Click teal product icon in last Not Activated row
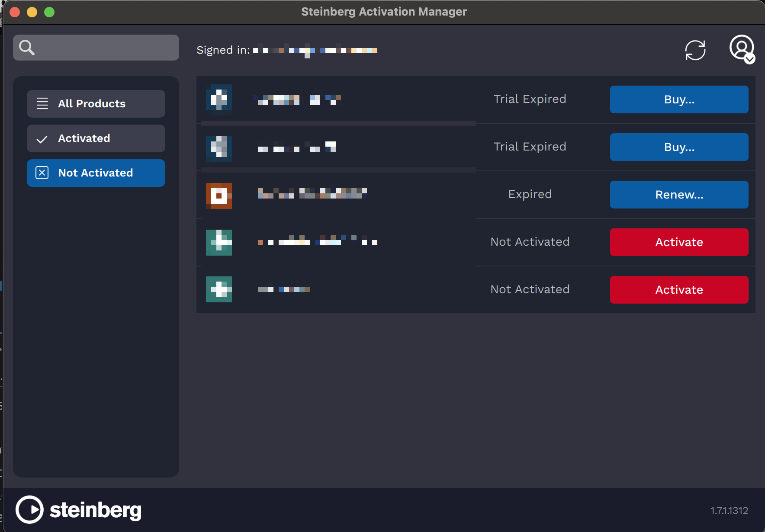The width and height of the screenshot is (765, 532). click(219, 289)
